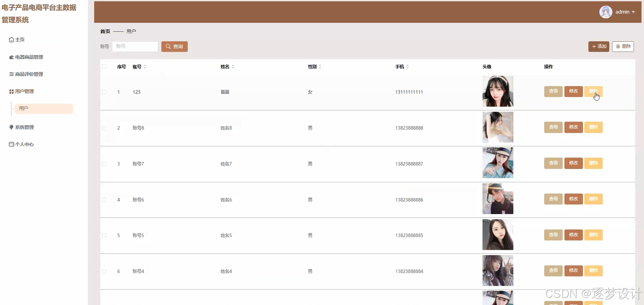The height and width of the screenshot is (305, 644).
Task: Open avatar thumbnail for user 姓名8
Action: tap(498, 127)
